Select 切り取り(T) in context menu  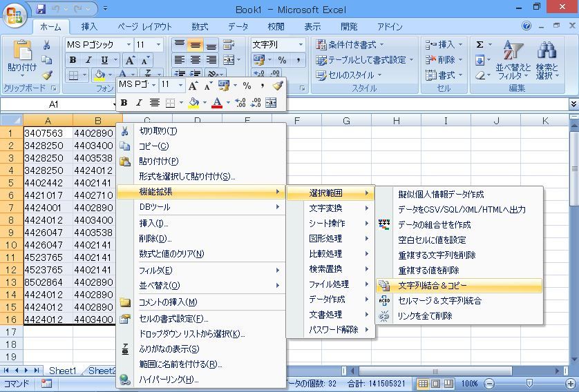(x=201, y=131)
